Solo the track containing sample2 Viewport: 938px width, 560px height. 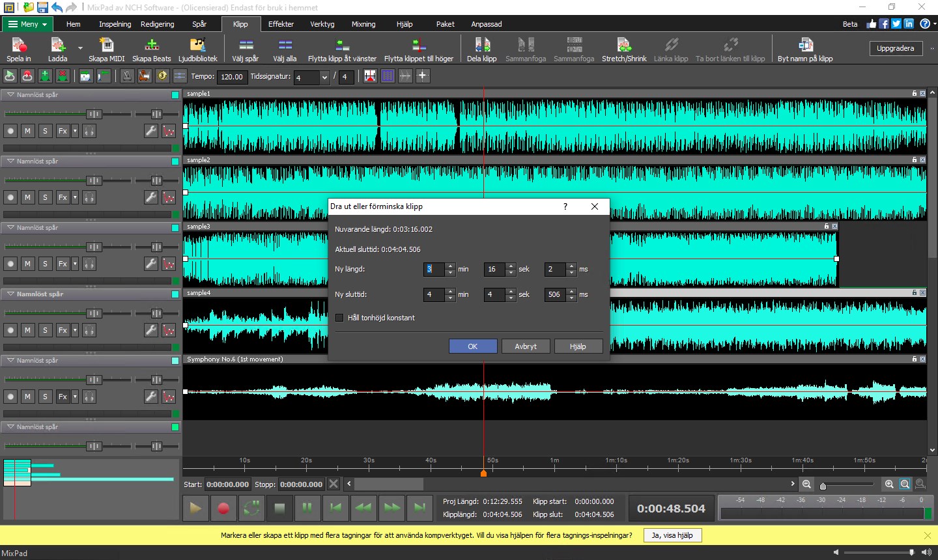coord(45,197)
